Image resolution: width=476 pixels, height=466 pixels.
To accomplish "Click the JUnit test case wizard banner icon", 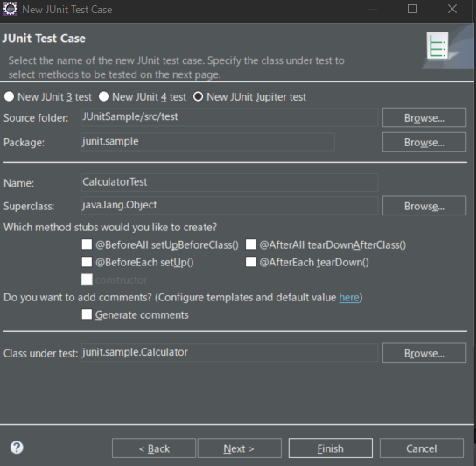I will pos(437,46).
